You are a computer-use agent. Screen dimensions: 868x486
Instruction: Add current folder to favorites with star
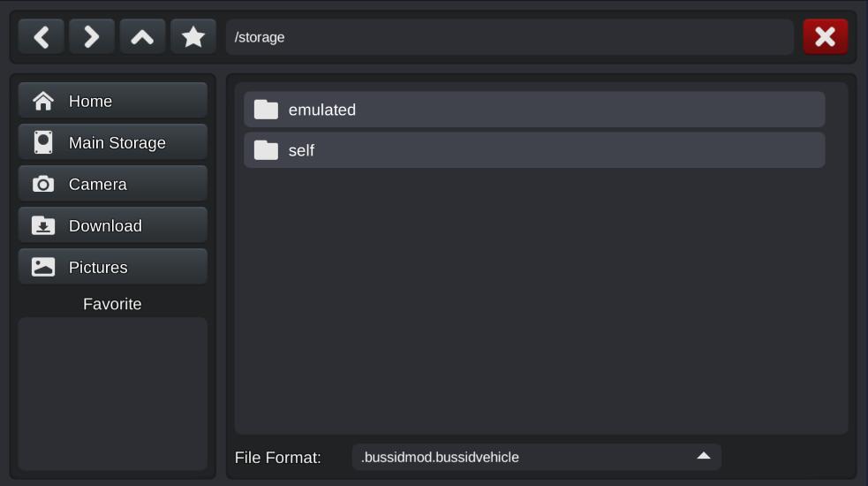pyautogui.click(x=193, y=37)
